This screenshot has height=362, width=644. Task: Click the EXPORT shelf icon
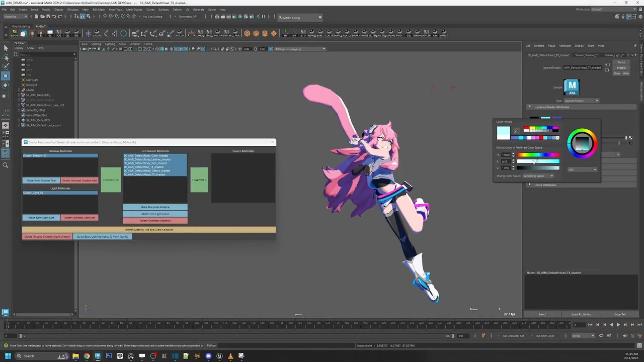pyautogui.click(x=15, y=33)
